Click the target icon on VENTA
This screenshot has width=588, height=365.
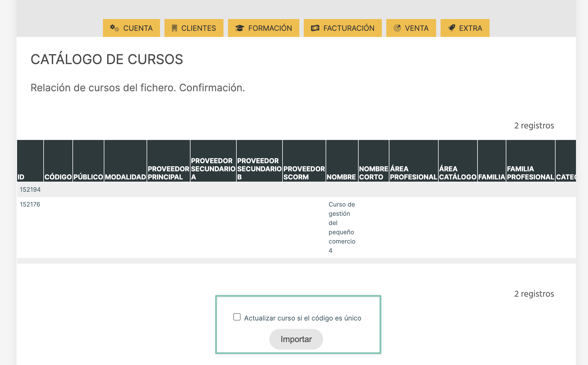coord(397,28)
